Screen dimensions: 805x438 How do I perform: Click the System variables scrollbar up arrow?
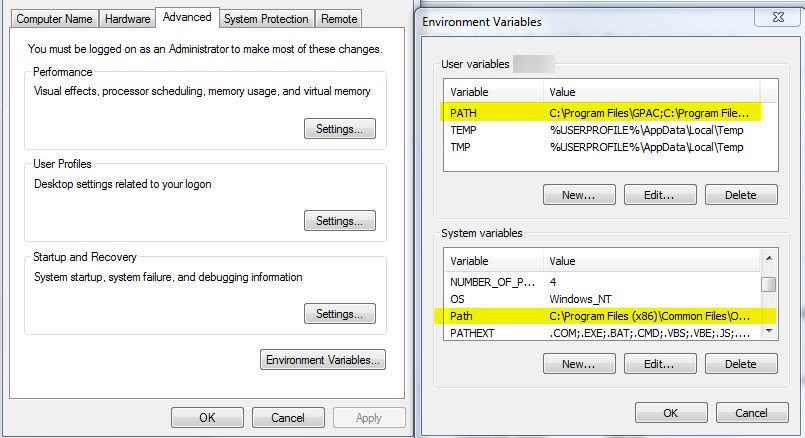[x=768, y=259]
